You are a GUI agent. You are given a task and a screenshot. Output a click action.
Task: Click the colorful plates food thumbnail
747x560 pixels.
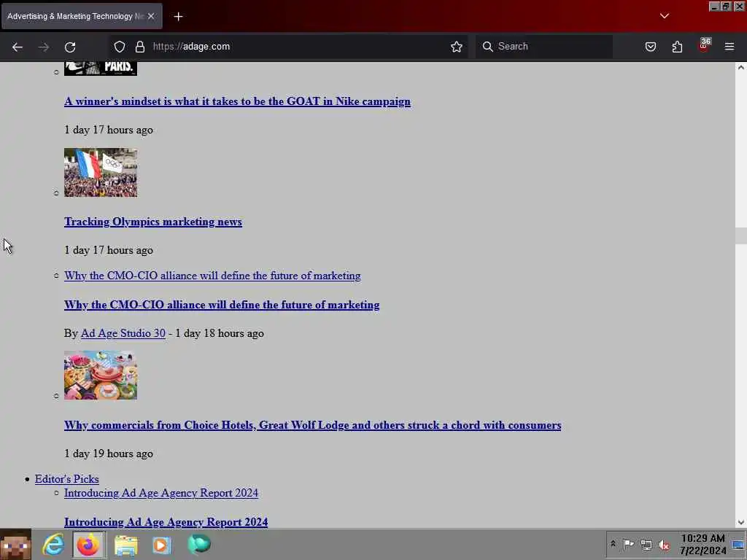click(x=101, y=376)
